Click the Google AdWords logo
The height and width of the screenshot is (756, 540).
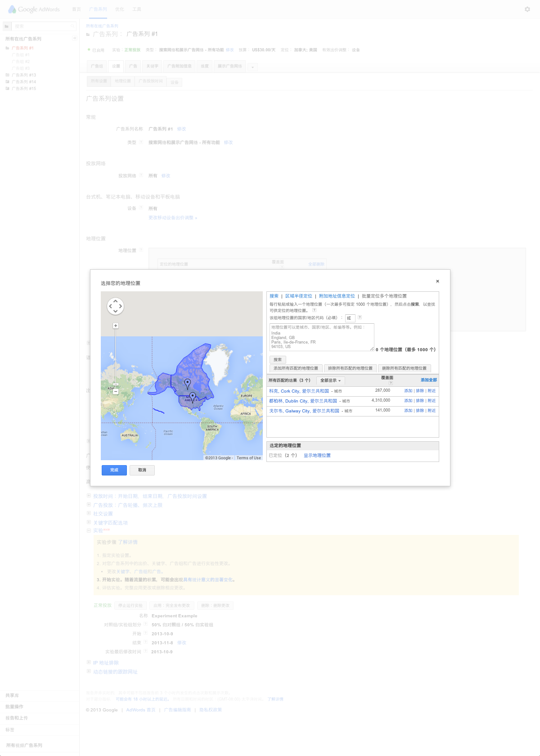34,9
